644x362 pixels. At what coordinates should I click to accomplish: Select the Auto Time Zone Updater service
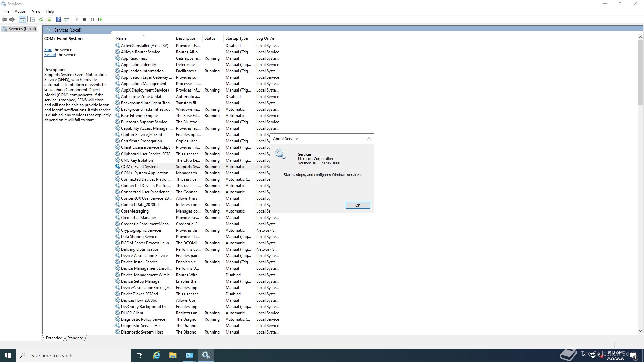pos(197,97)
